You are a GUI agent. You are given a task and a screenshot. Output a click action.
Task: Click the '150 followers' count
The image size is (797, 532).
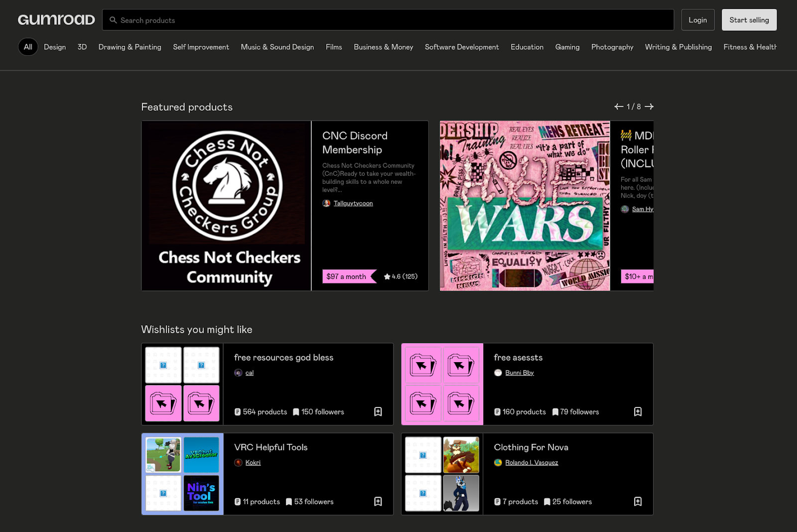(x=319, y=412)
